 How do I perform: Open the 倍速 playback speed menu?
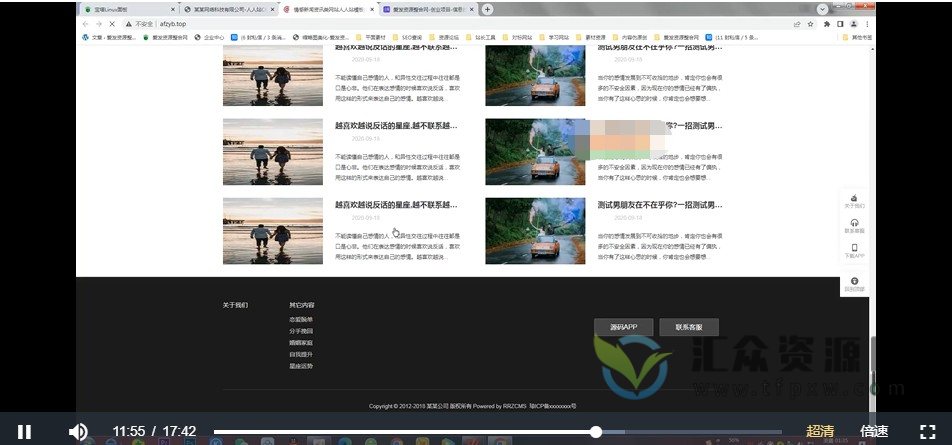click(874, 432)
